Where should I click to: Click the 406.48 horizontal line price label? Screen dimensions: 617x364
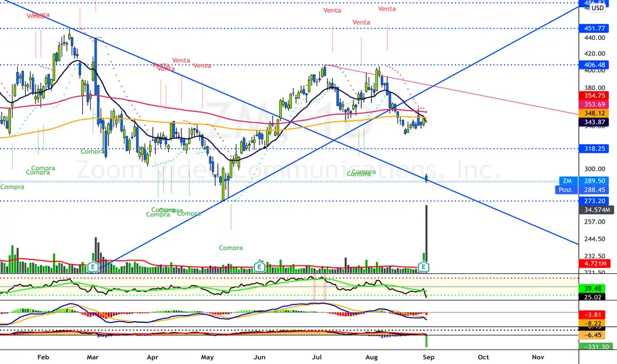pyautogui.click(x=594, y=65)
